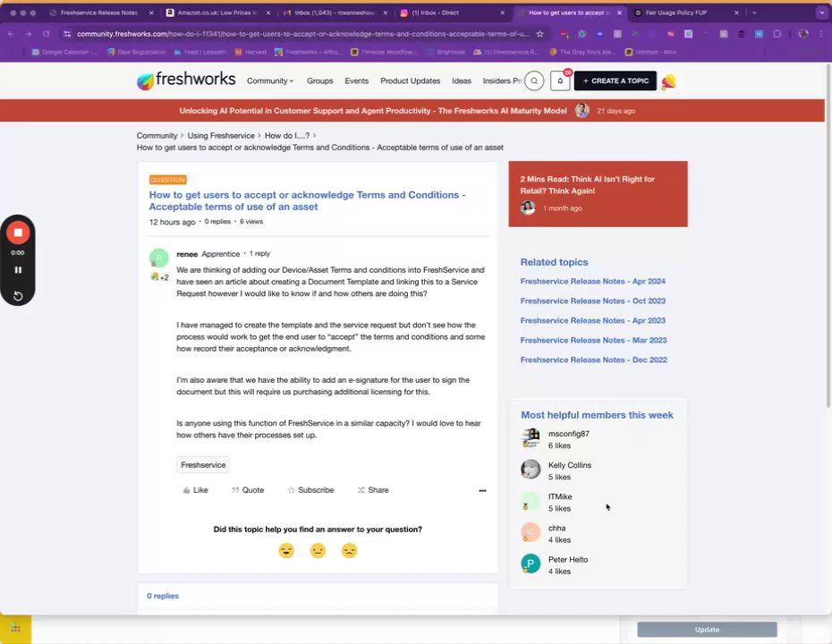Open chha's profile

(x=556, y=528)
